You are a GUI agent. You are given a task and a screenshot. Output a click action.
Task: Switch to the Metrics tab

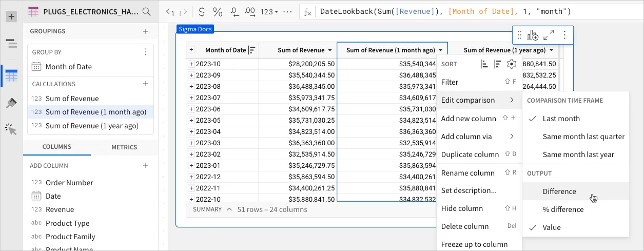tap(124, 147)
